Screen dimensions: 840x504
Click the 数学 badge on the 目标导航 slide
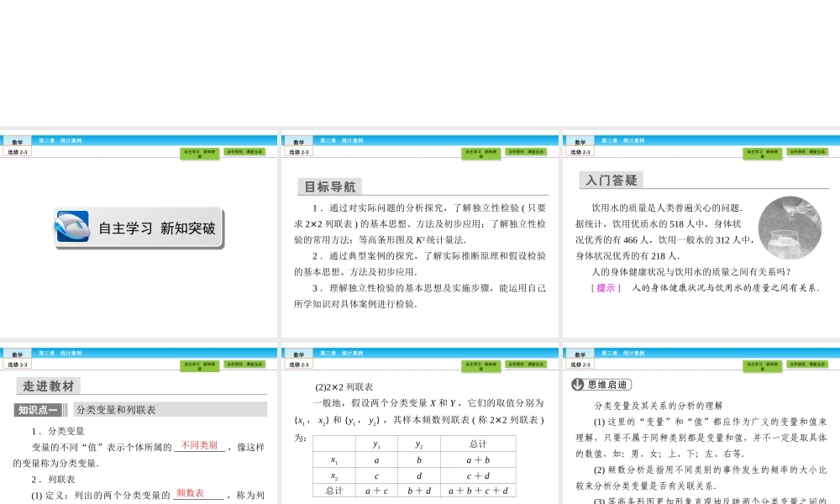(298, 141)
